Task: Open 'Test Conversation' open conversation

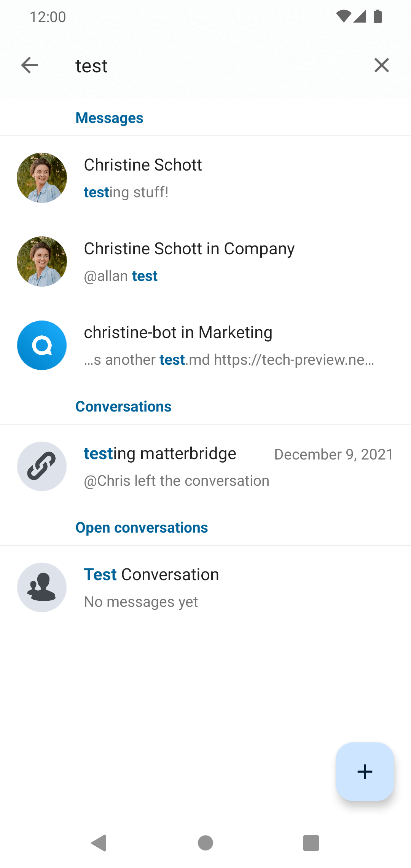Action: 205,587
